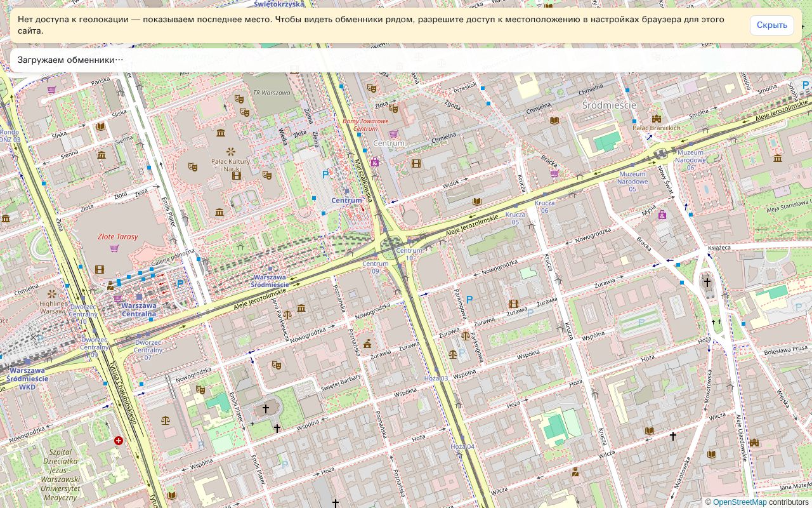
Task: Click the Śródmieście district label
Action: [x=608, y=105]
